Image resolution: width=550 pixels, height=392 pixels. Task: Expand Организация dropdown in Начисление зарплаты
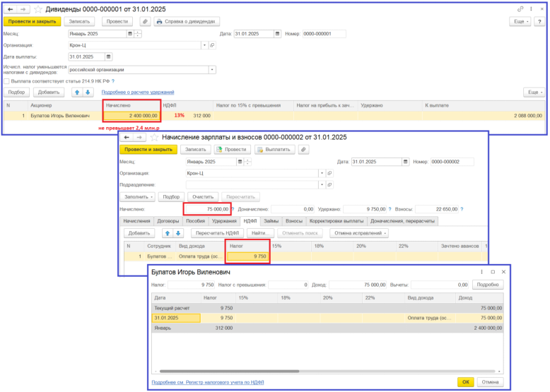pos(322,174)
